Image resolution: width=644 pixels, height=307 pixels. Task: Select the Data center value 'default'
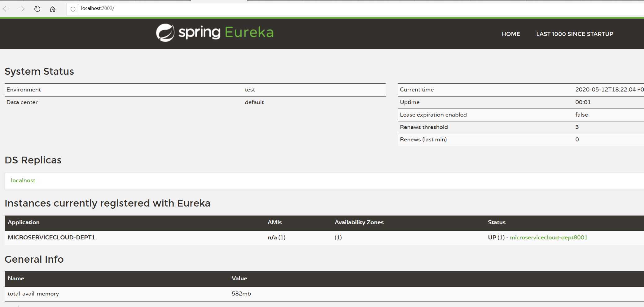tap(254, 102)
